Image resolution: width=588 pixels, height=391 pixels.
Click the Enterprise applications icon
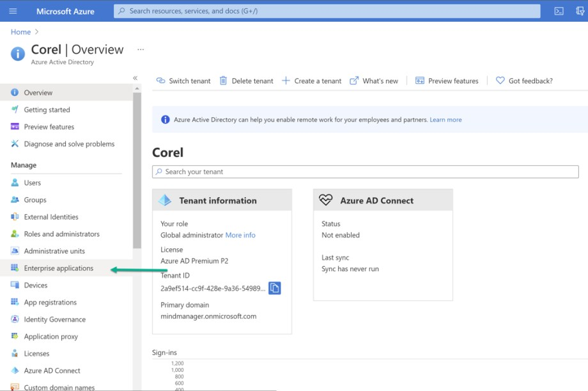point(15,267)
